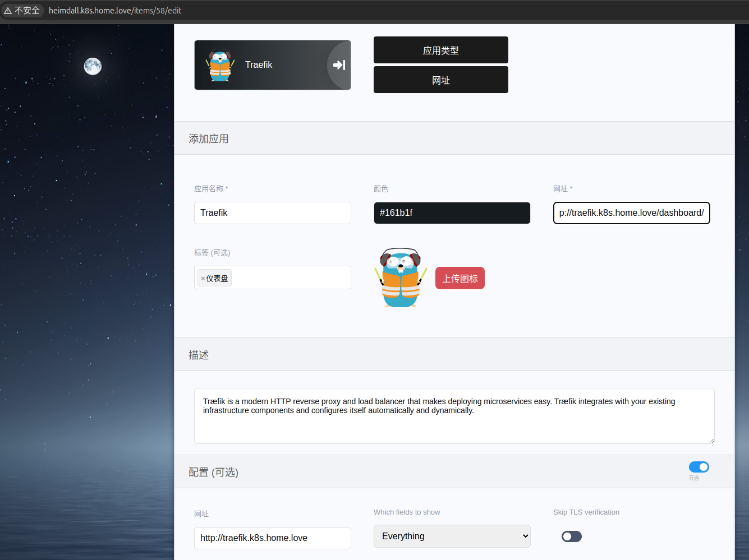Viewport: 749px width, 560px height.
Task: Click the 描述 section heading
Action: [x=199, y=355]
